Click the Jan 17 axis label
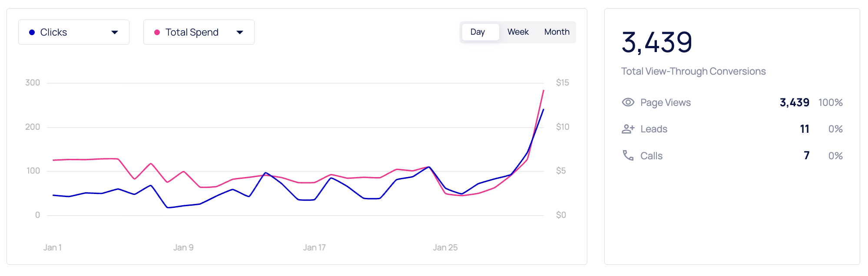This screenshot has width=868, height=276. tap(314, 248)
